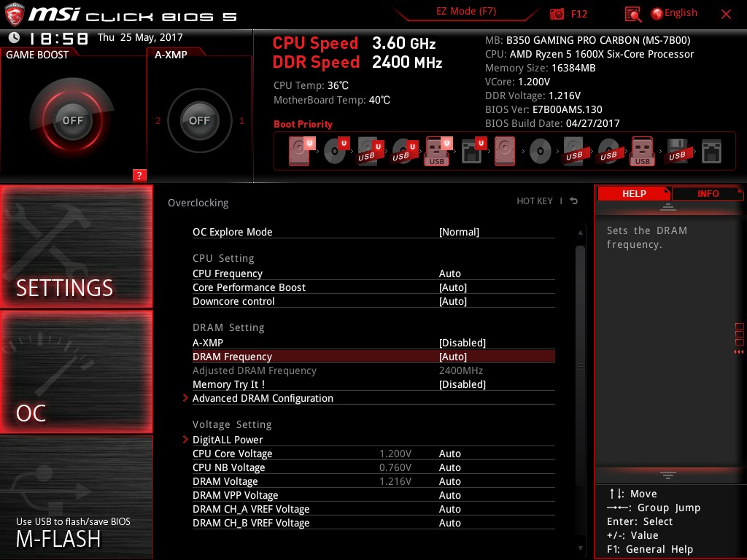Click the F12 screenshot camera icon

tap(557, 14)
